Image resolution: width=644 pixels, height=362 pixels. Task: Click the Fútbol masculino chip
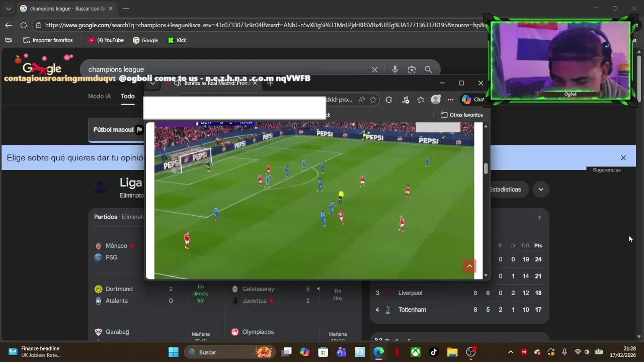tap(116, 130)
